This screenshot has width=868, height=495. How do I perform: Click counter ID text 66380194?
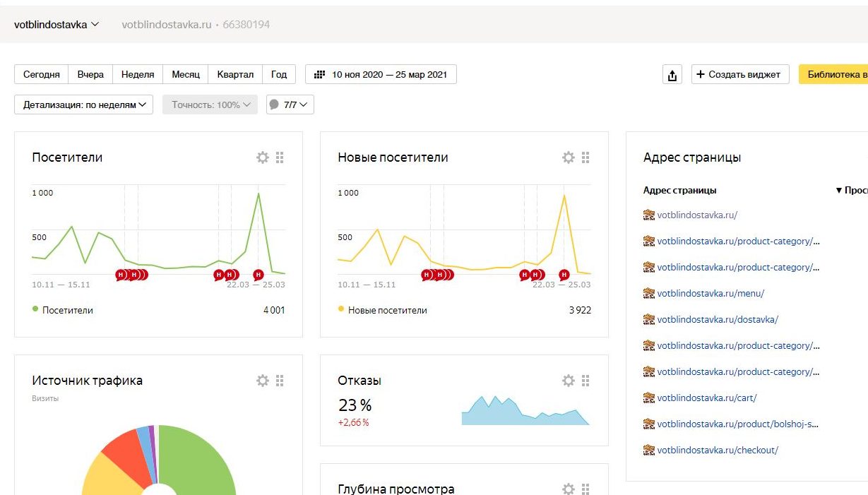point(246,25)
